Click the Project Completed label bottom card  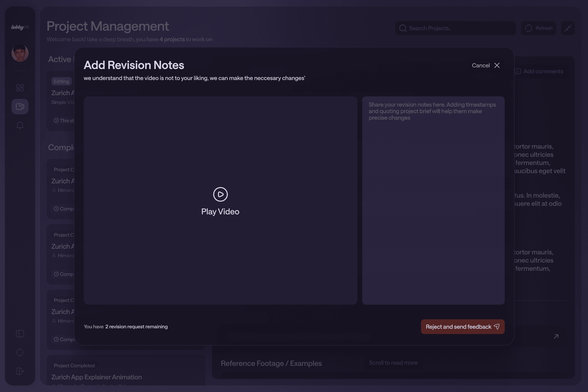coord(74,365)
